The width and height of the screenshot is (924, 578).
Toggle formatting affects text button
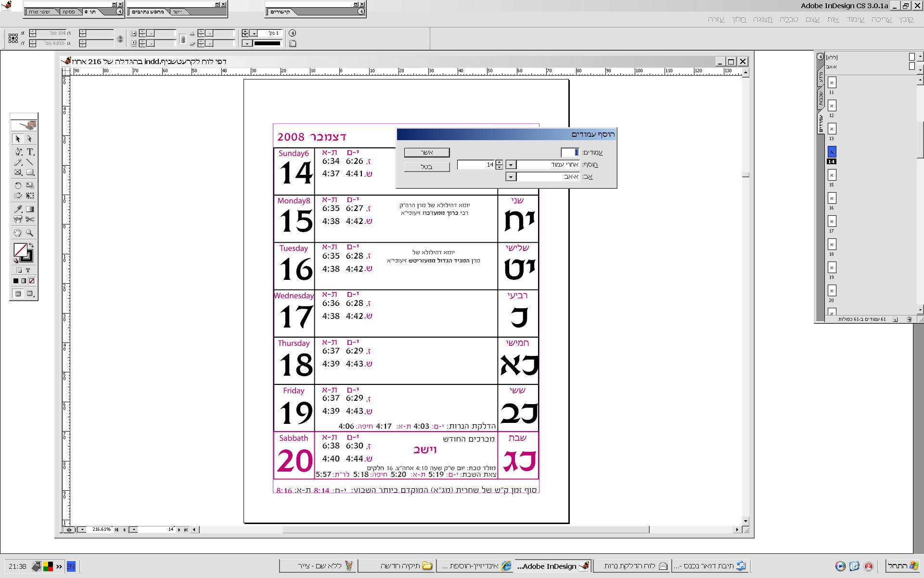[x=28, y=270]
